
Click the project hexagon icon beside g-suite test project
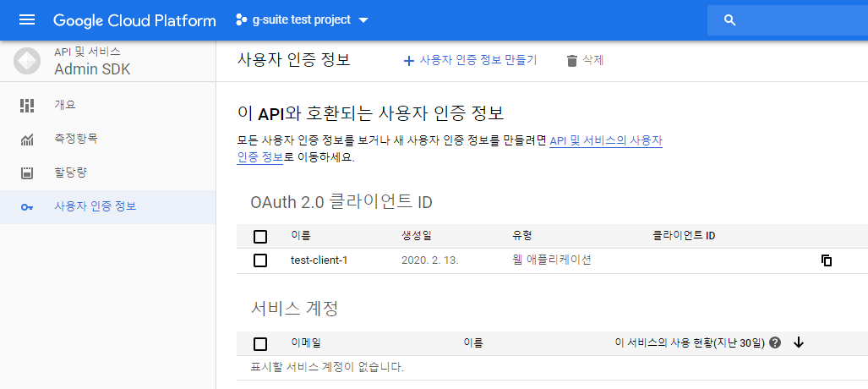coord(241,20)
